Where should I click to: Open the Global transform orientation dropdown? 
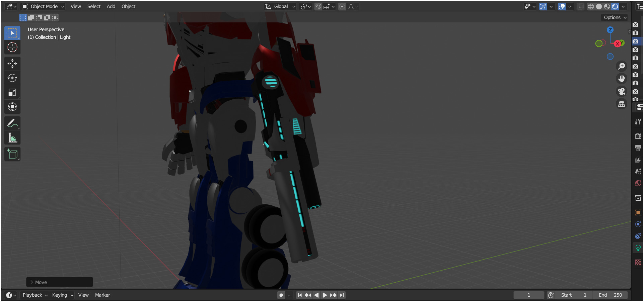[280, 6]
